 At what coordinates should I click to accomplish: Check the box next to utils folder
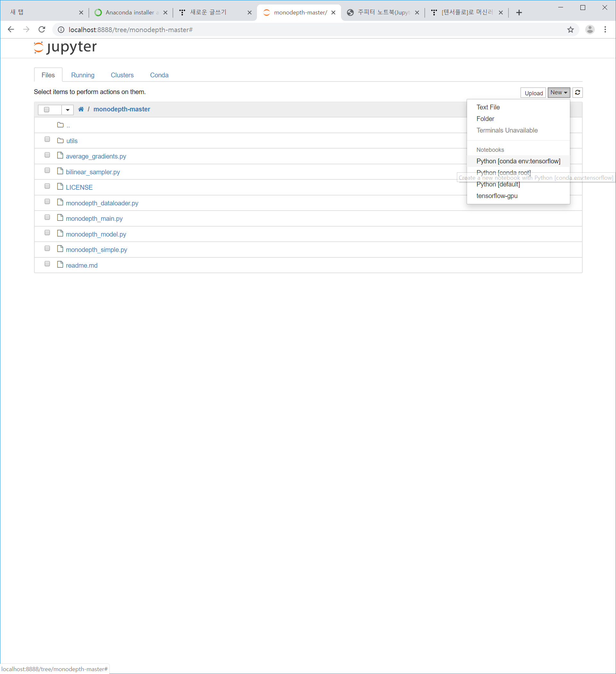pyautogui.click(x=47, y=139)
